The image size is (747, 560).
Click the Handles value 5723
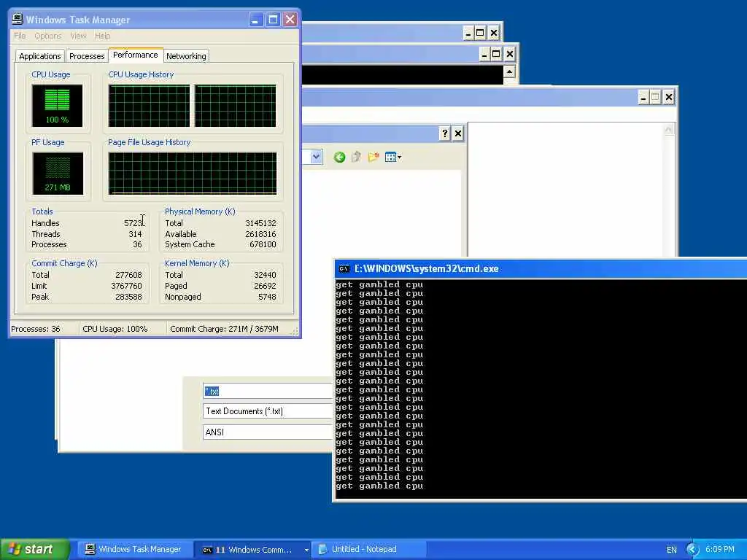tap(133, 223)
